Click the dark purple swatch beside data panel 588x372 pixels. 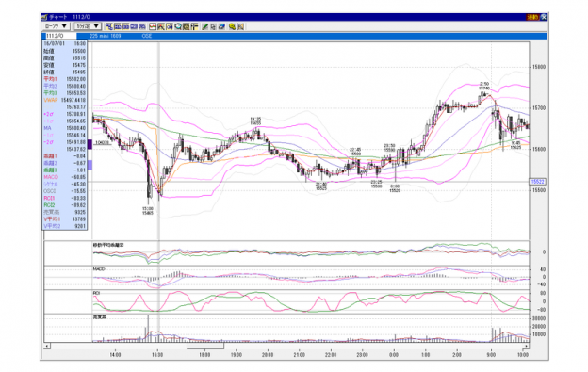90,144
